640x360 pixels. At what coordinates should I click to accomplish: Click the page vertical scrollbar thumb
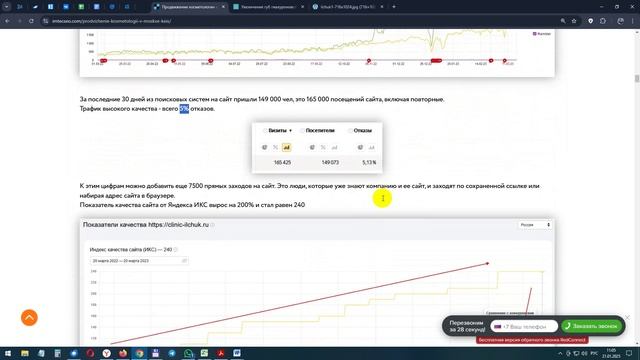(637, 78)
